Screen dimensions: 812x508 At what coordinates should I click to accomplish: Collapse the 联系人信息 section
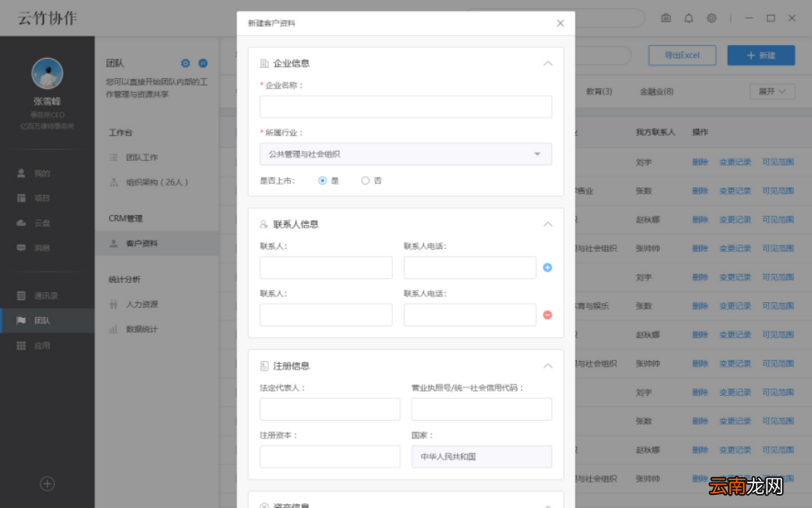click(x=548, y=224)
